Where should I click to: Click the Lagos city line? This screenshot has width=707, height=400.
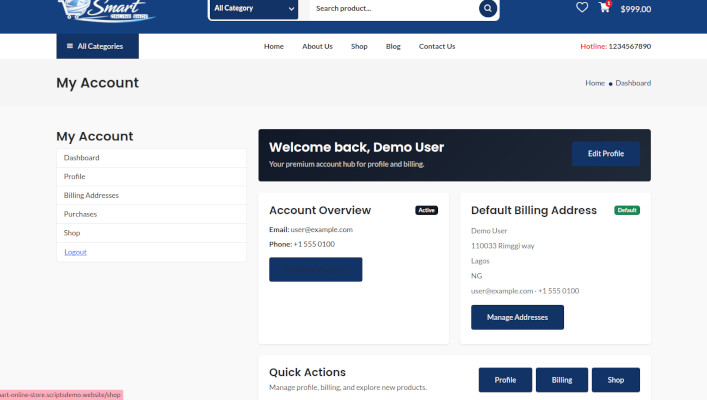pyautogui.click(x=480, y=261)
